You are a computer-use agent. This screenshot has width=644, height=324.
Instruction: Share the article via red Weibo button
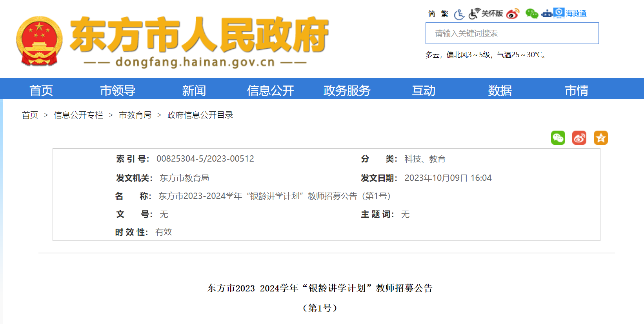(x=579, y=138)
